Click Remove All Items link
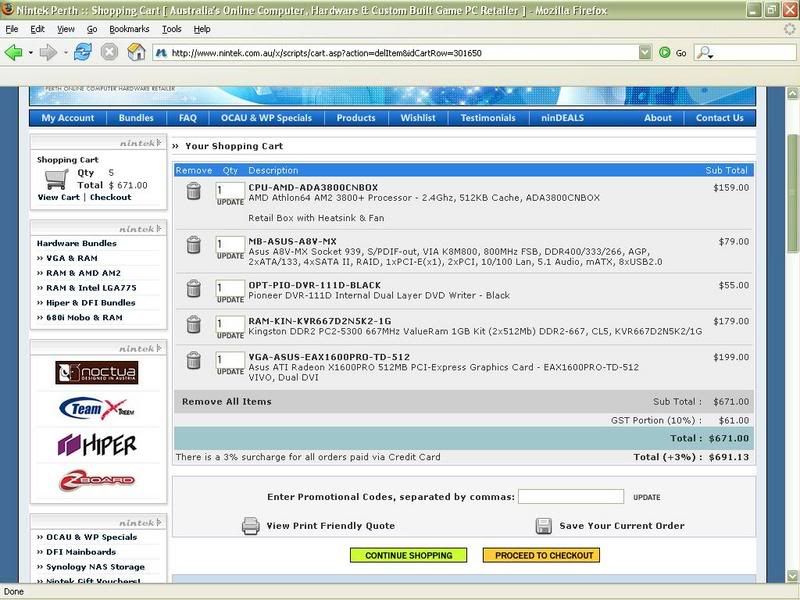This screenshot has height=600, width=800. pos(227,402)
